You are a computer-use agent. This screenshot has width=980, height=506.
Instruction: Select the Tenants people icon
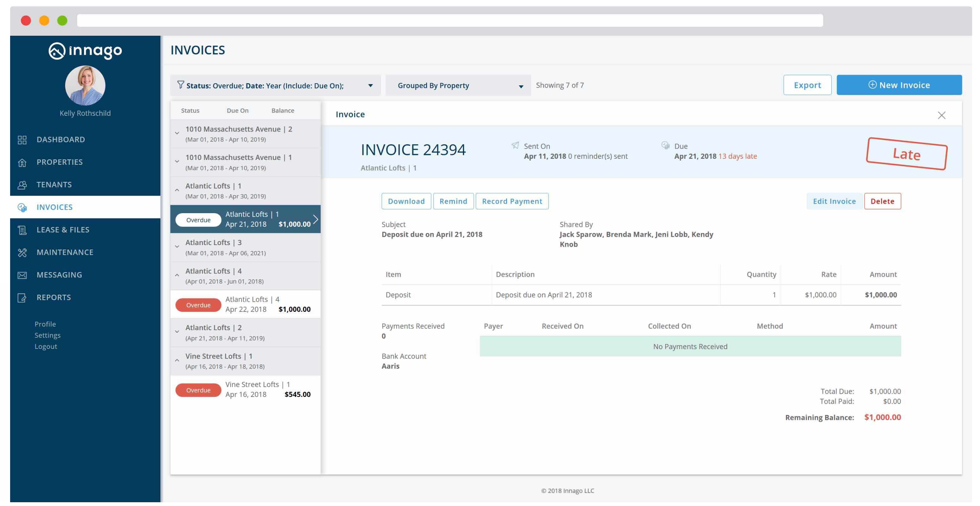(x=22, y=185)
